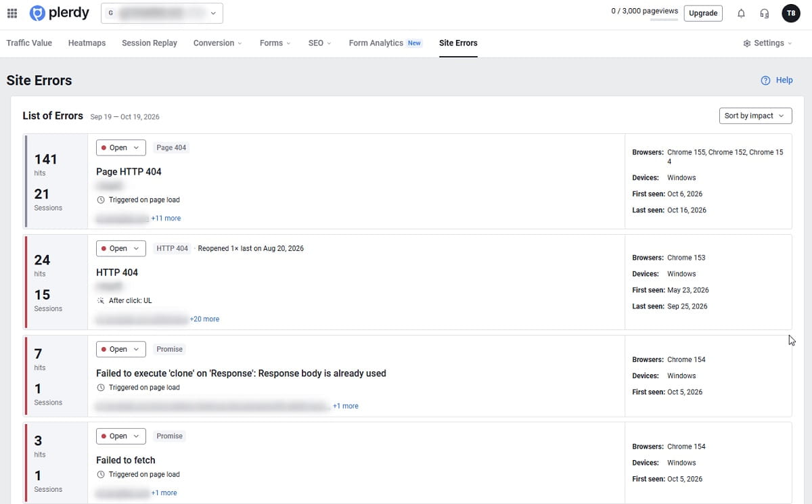Show +1 more for Failed to fetch
812x504 pixels.
[x=164, y=493]
